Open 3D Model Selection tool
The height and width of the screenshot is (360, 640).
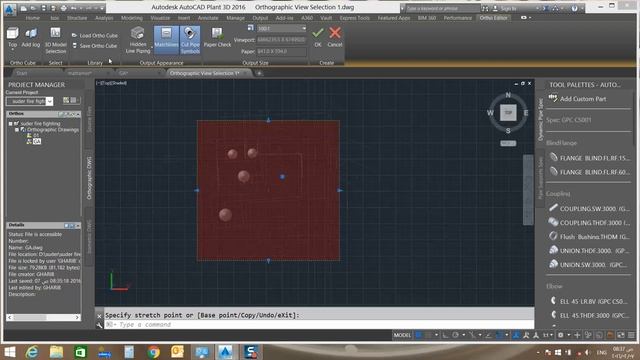click(56, 40)
